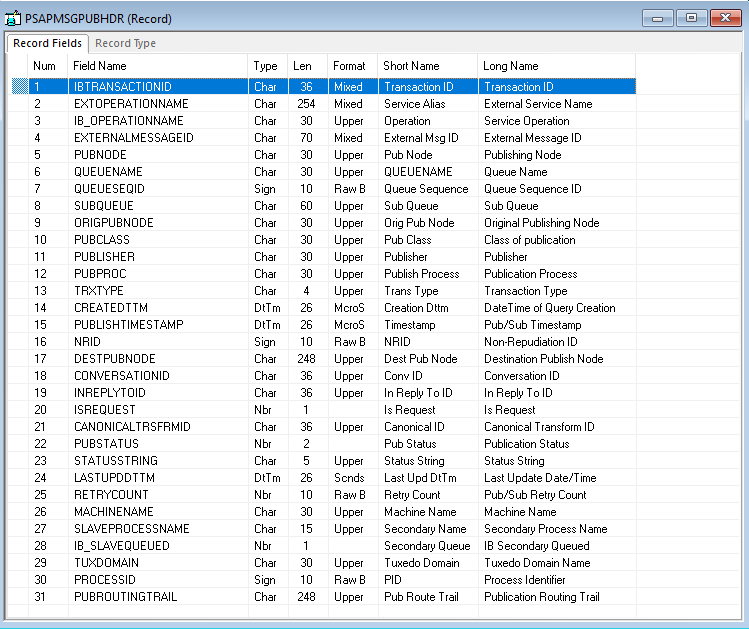Click the Non-Repudiation ID long name

click(x=531, y=342)
